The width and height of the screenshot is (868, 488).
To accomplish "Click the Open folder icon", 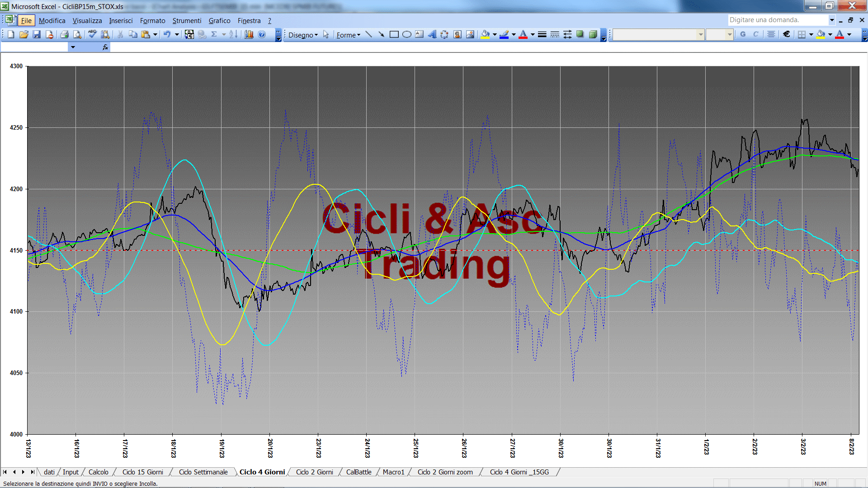I will tap(24, 34).
